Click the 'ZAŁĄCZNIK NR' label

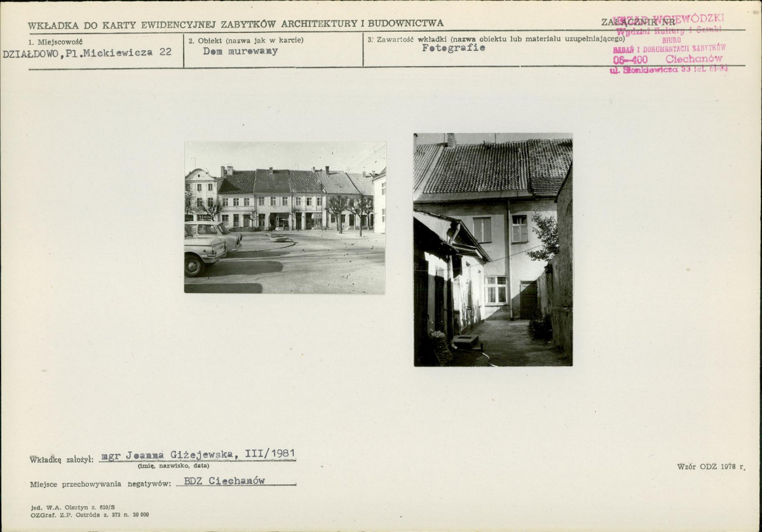637,22
